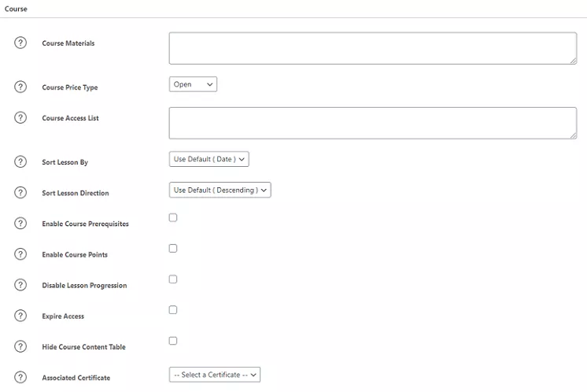Check Hide Course Content Table box
The height and width of the screenshot is (392, 587).
click(x=173, y=340)
